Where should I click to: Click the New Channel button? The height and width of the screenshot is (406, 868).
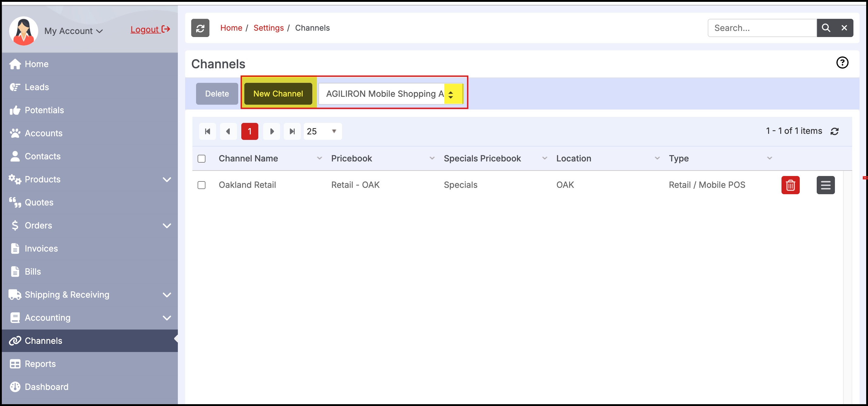(x=278, y=94)
